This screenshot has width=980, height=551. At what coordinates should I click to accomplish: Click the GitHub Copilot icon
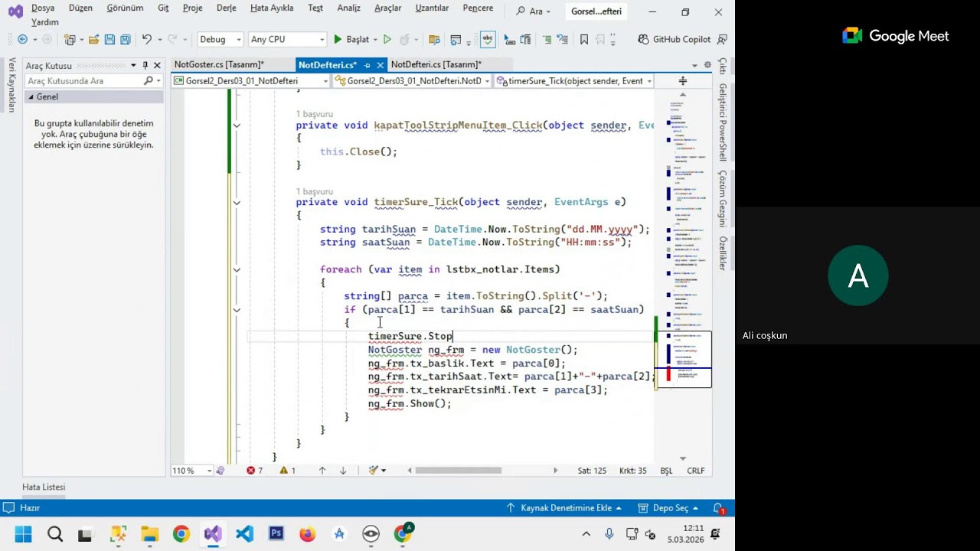pyautogui.click(x=642, y=39)
